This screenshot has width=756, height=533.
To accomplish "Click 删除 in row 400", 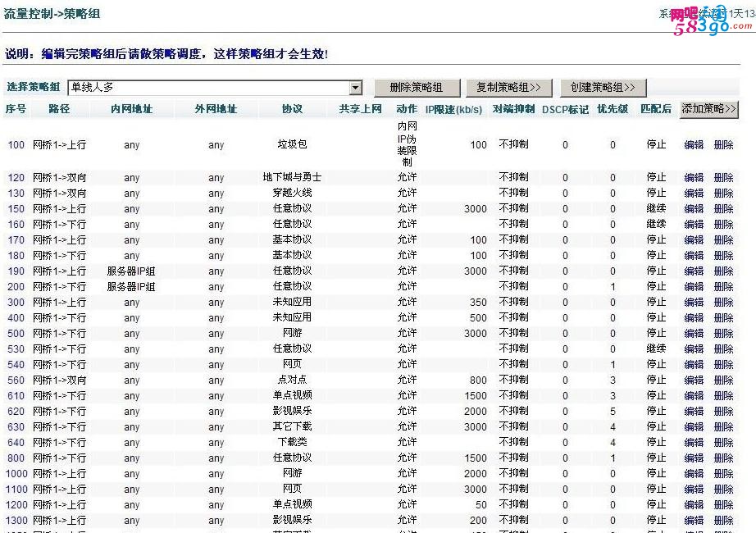I will tap(723, 317).
